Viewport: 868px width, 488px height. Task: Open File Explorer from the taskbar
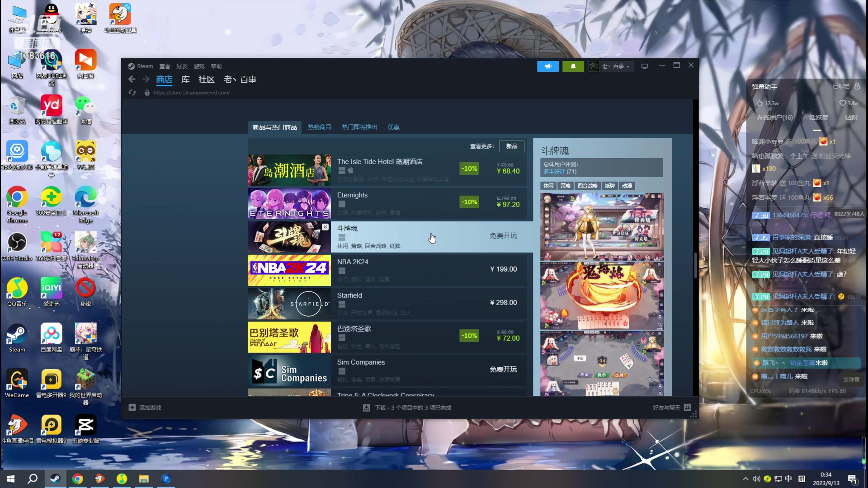click(144, 479)
